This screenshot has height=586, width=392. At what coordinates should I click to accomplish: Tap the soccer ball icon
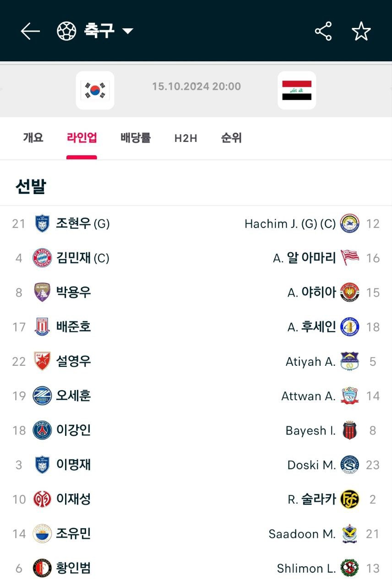pos(66,31)
